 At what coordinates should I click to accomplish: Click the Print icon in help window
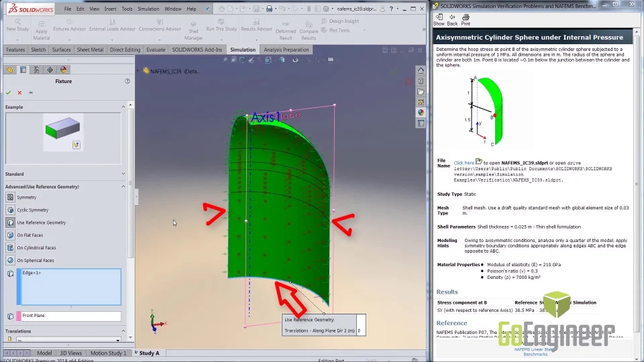(466, 19)
